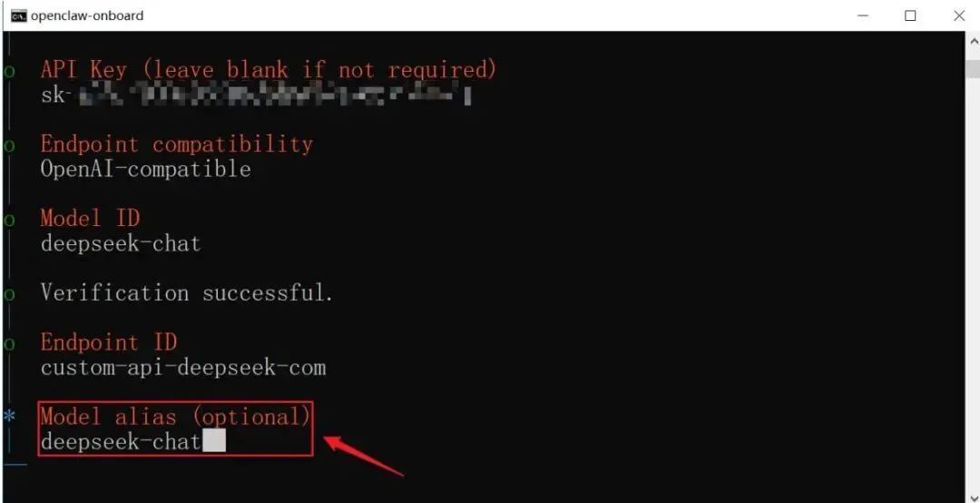The width and height of the screenshot is (980, 503).
Task: Click the green circle beside Endpoint compatibility
Action: tap(9, 146)
